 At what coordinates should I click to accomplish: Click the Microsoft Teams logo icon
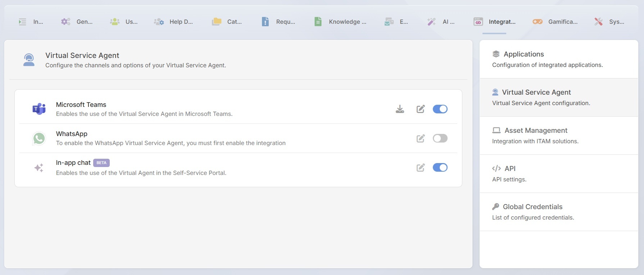[x=39, y=109]
